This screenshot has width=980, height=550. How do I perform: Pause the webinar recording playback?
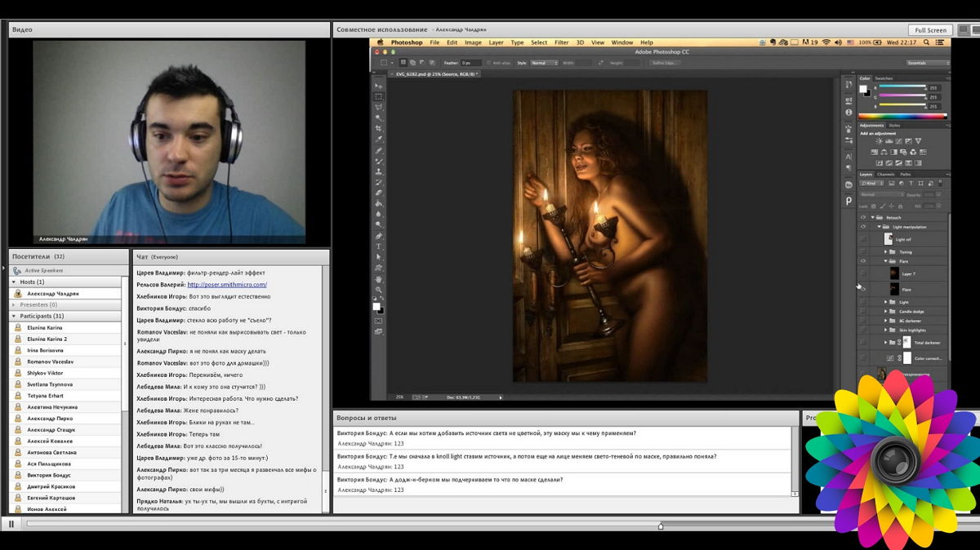pyautogui.click(x=11, y=524)
